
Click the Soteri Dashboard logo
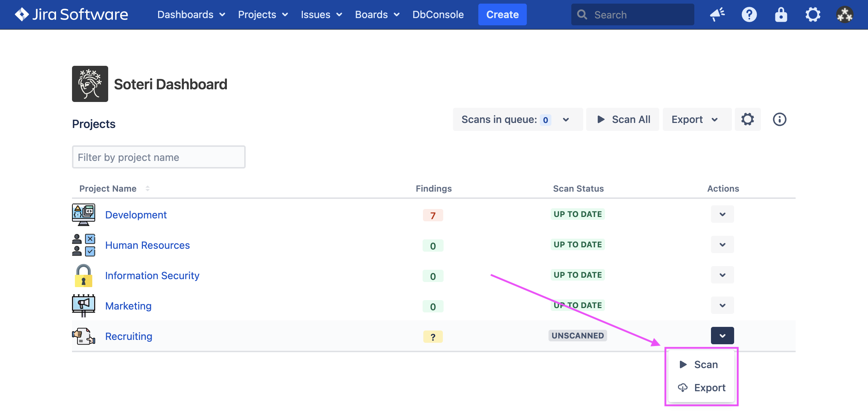[90, 84]
